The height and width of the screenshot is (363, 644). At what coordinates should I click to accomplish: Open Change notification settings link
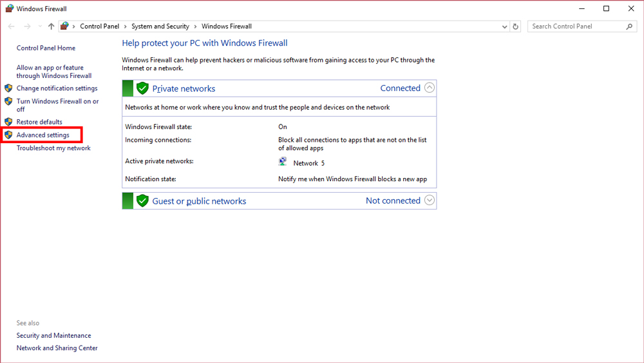coord(57,88)
